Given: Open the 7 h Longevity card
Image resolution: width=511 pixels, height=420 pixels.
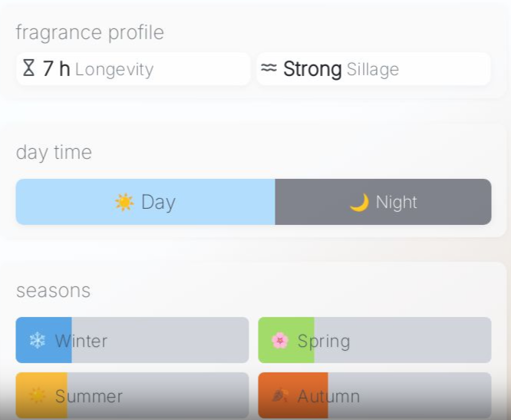Looking at the screenshot, I should [x=133, y=69].
